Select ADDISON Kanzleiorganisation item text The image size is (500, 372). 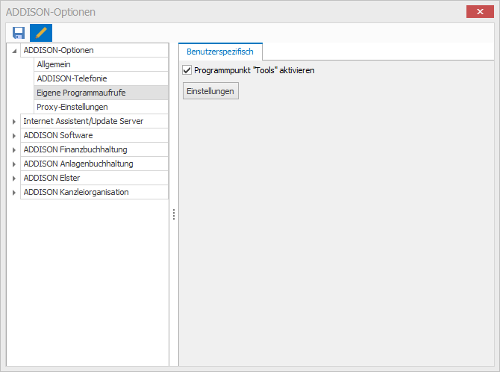pos(76,192)
